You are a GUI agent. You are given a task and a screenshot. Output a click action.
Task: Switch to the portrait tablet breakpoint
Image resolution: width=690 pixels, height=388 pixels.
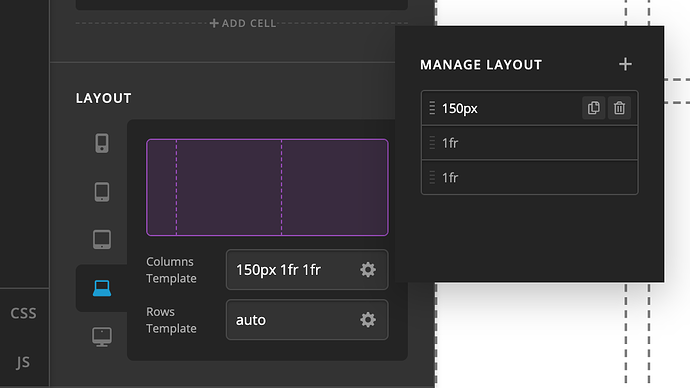point(102,192)
